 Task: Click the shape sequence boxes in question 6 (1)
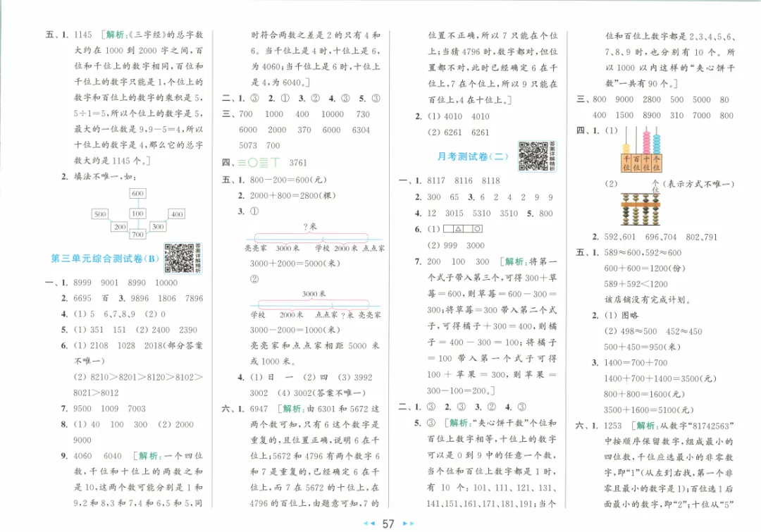tap(463, 228)
